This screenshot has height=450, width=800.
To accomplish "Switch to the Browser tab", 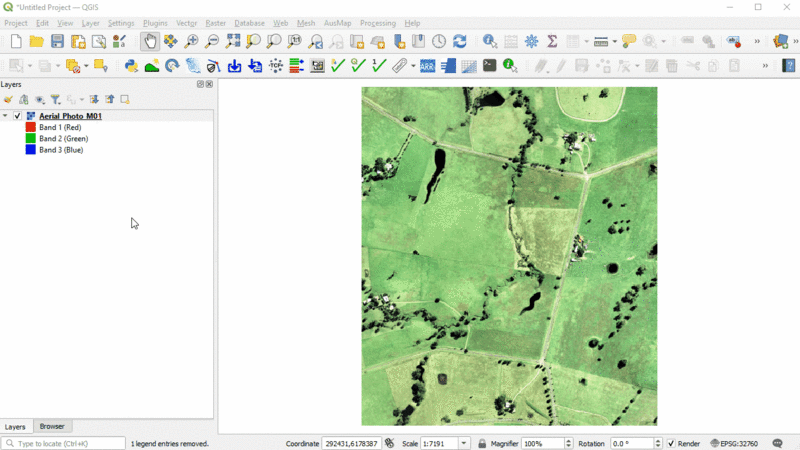I will click(52, 426).
